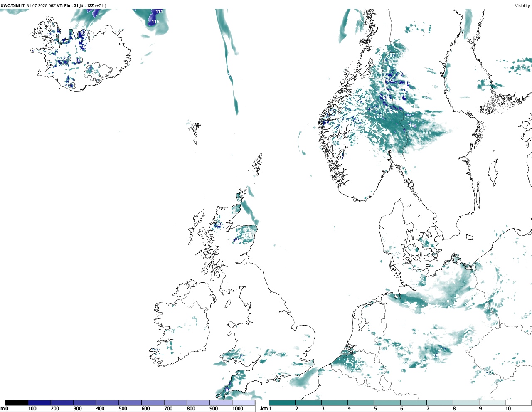Click the 'km 1' legend unit label

[x=267, y=409]
